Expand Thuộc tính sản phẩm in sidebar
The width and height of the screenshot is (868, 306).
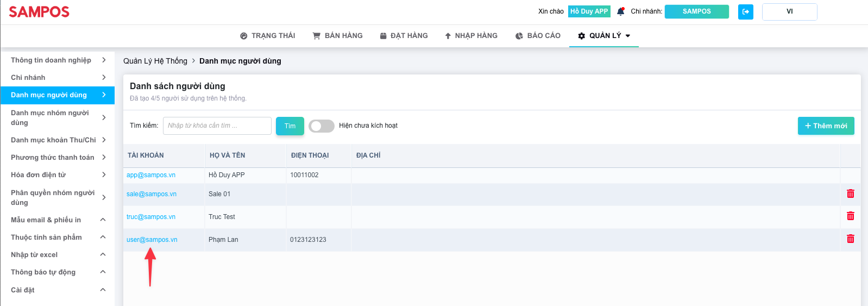(57, 238)
